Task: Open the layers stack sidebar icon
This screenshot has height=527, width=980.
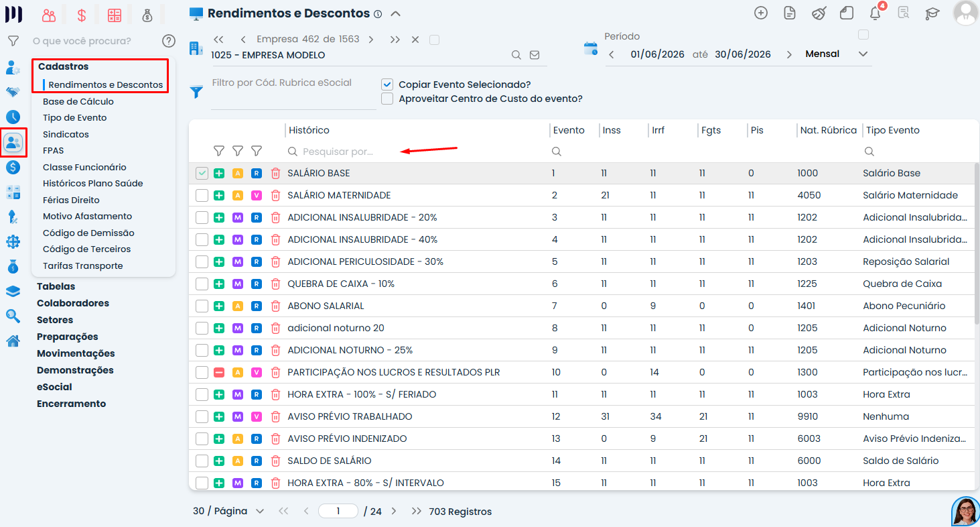Action: click(13, 291)
